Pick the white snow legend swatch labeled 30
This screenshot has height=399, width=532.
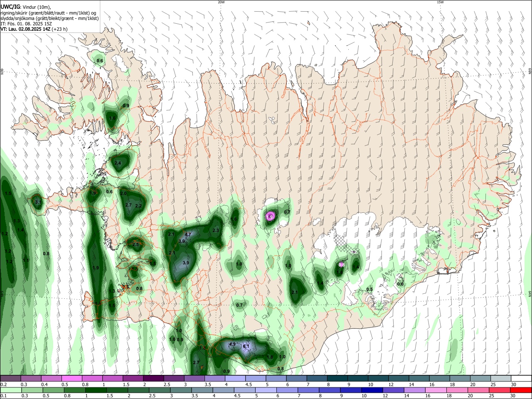tap(521, 379)
